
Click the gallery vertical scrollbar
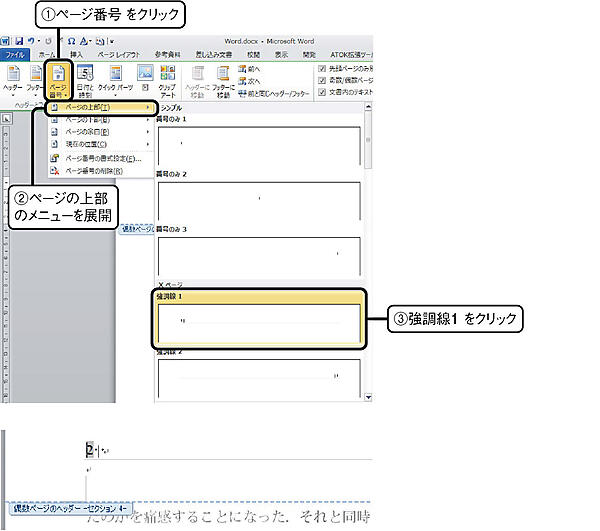point(369,250)
